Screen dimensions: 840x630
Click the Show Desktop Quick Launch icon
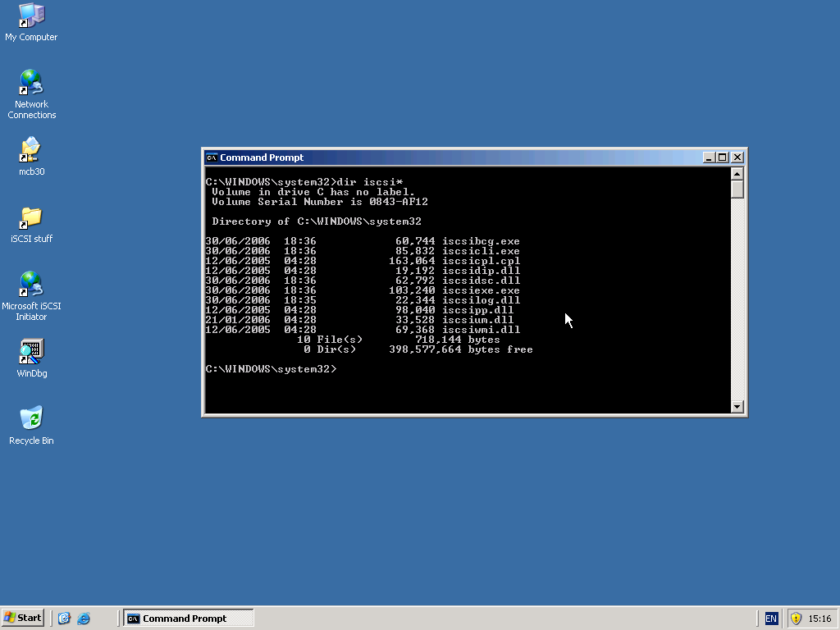[x=64, y=619]
